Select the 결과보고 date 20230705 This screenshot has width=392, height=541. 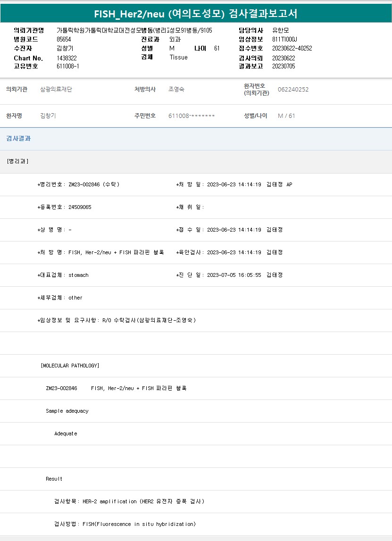pyautogui.click(x=284, y=67)
